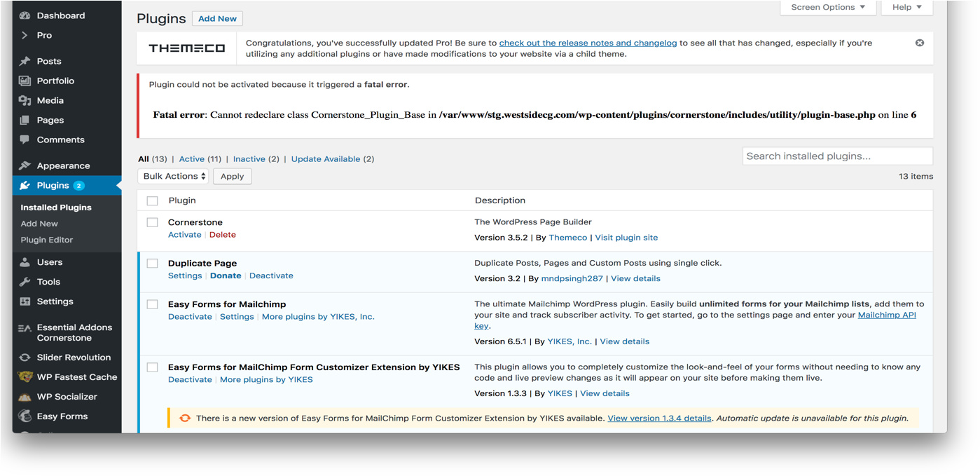980x476 pixels.
Task: Filter plugins by Inactive
Action: click(x=249, y=159)
